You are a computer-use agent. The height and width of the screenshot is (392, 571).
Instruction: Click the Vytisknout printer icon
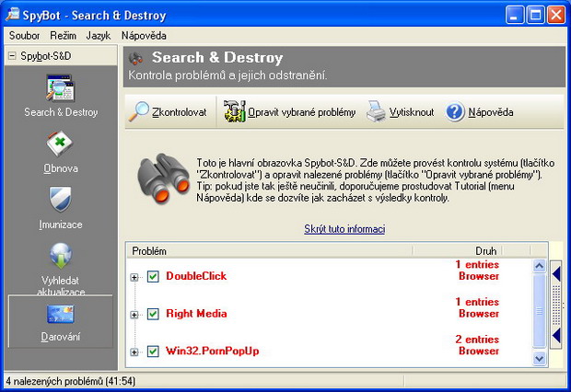click(376, 111)
